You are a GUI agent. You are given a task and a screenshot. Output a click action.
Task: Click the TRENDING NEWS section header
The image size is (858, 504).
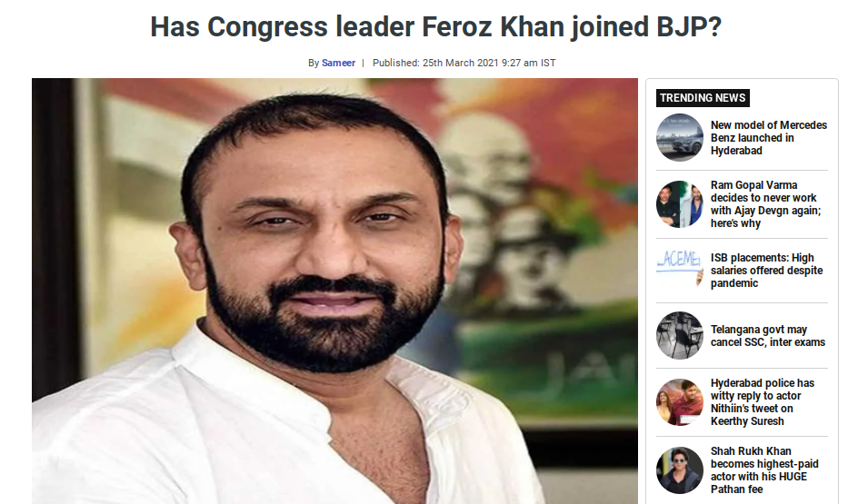pos(703,98)
